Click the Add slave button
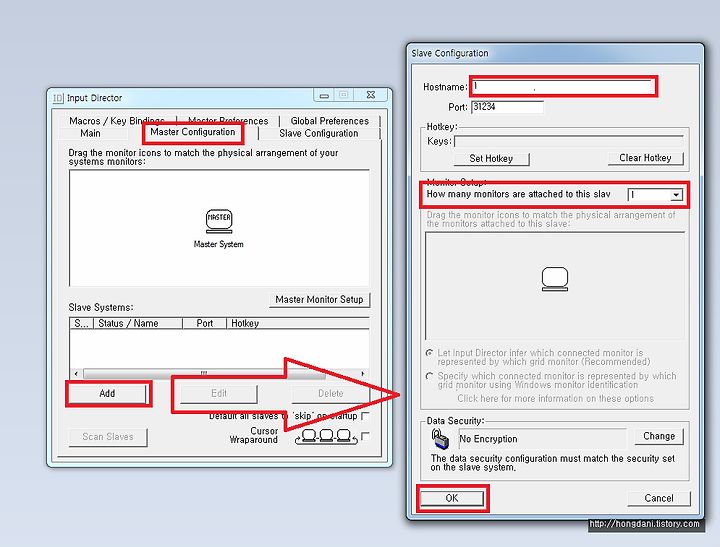The height and width of the screenshot is (547, 720). [107, 394]
